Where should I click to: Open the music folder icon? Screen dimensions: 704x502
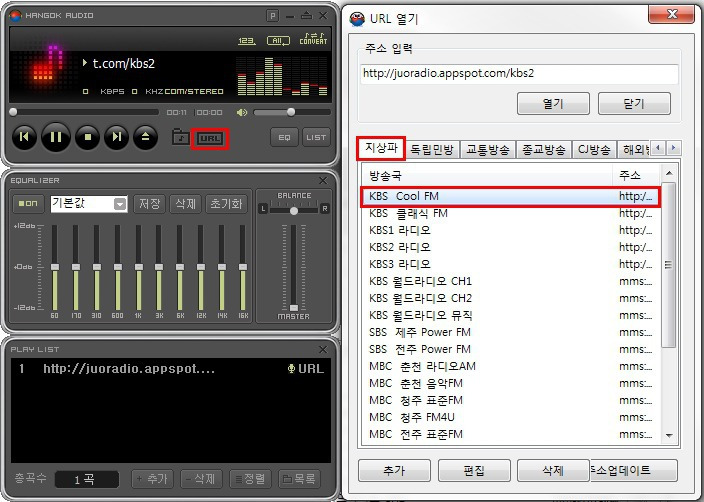(x=181, y=137)
